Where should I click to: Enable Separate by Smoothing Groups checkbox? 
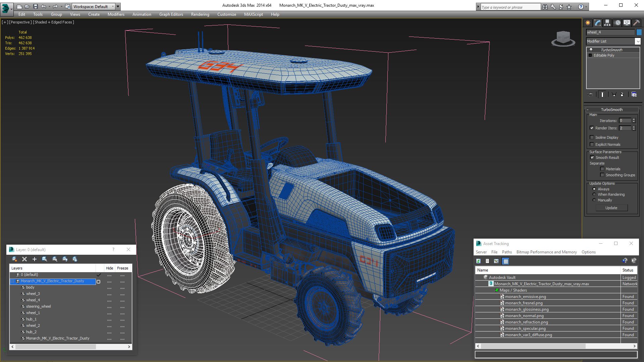click(602, 175)
